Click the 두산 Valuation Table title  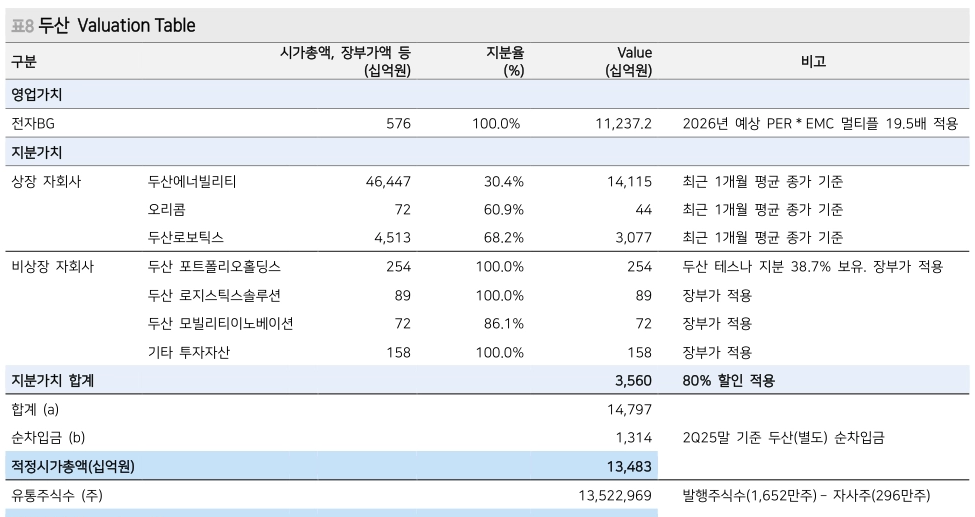click(x=116, y=25)
